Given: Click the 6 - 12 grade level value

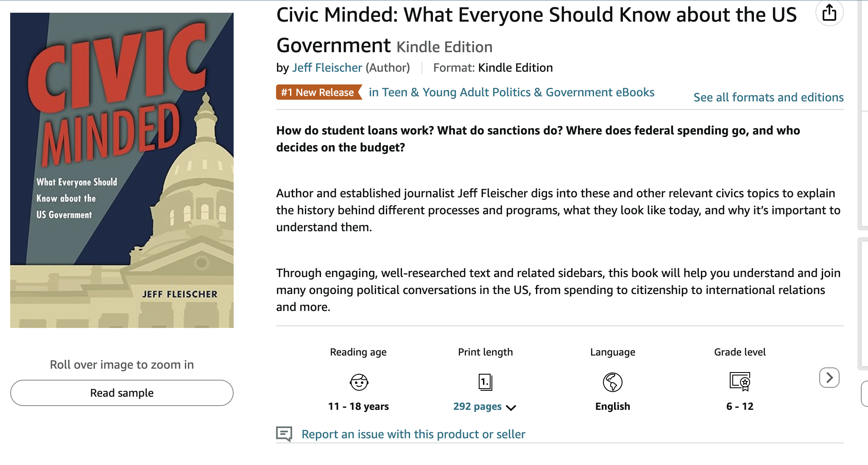Looking at the screenshot, I should point(740,406).
